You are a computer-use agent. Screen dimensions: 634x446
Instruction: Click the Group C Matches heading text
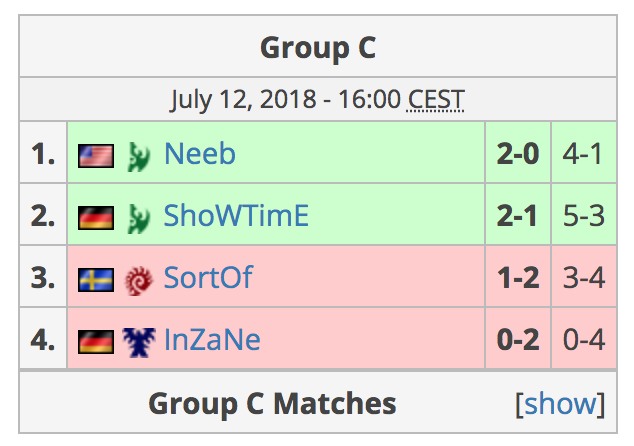point(272,403)
